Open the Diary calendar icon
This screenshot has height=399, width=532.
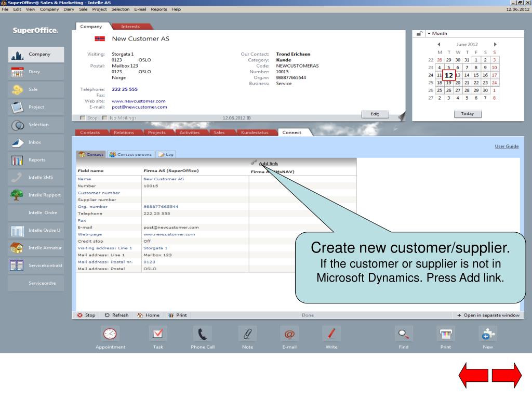point(17,72)
